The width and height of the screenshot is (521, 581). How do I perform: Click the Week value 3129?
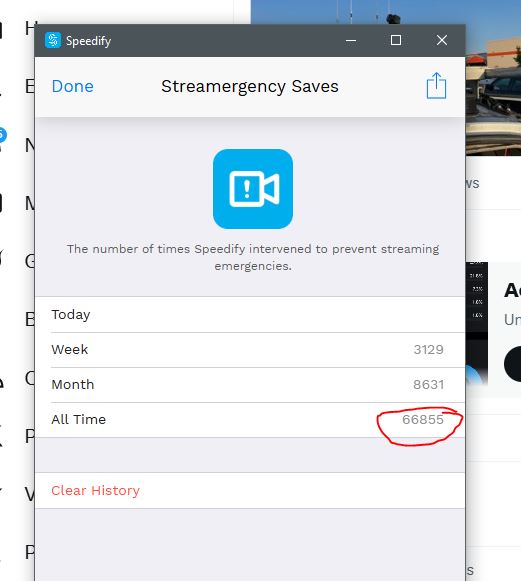tap(428, 349)
